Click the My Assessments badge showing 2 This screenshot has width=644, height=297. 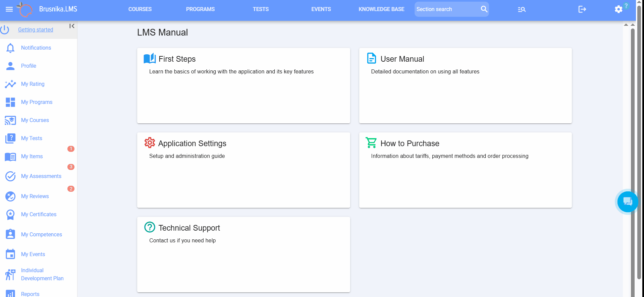click(x=71, y=189)
